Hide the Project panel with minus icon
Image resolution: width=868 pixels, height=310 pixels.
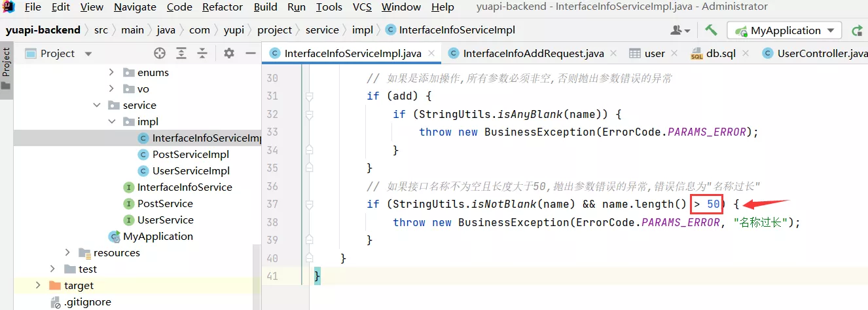click(250, 53)
